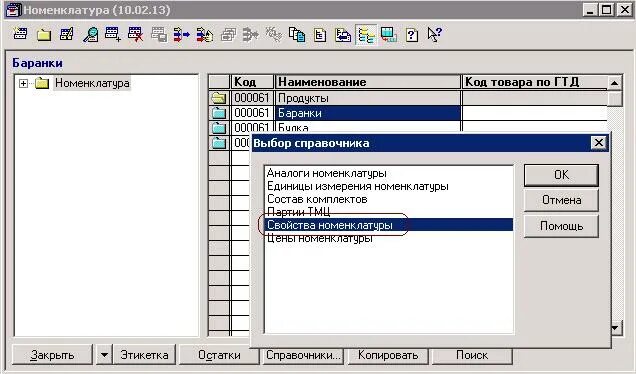Click the Этикетка button
This screenshot has width=636, height=374.
coord(144,355)
